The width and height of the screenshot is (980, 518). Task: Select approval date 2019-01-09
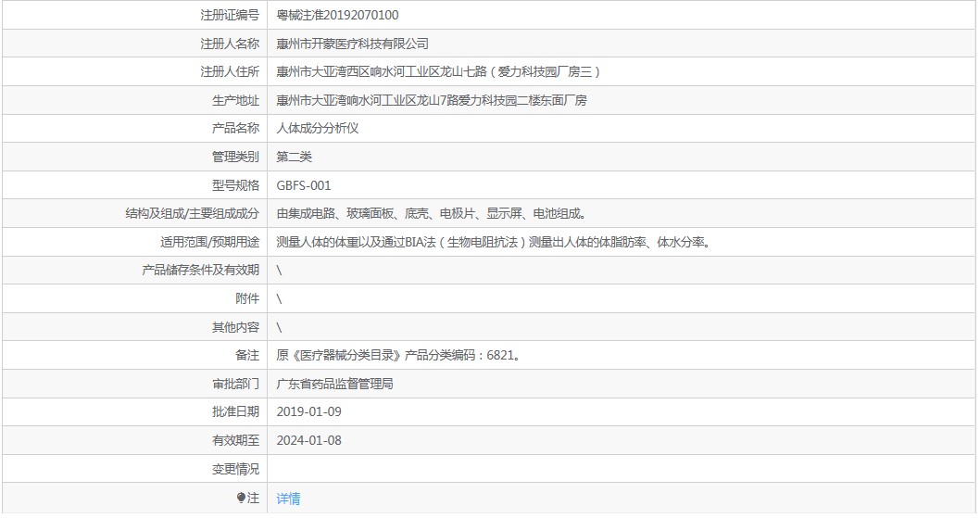coord(308,411)
